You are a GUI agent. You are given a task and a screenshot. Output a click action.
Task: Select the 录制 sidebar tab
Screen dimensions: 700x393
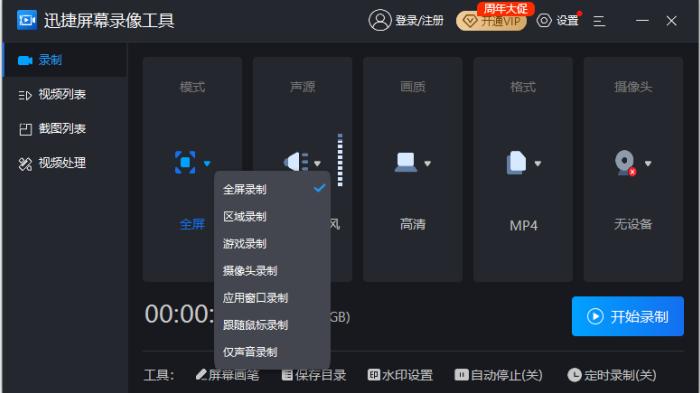[x=65, y=60]
